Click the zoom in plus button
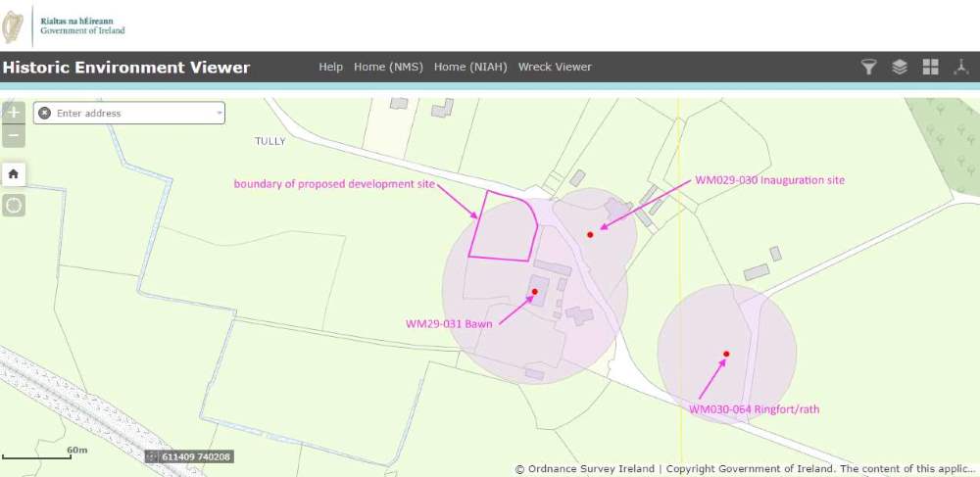 14,112
